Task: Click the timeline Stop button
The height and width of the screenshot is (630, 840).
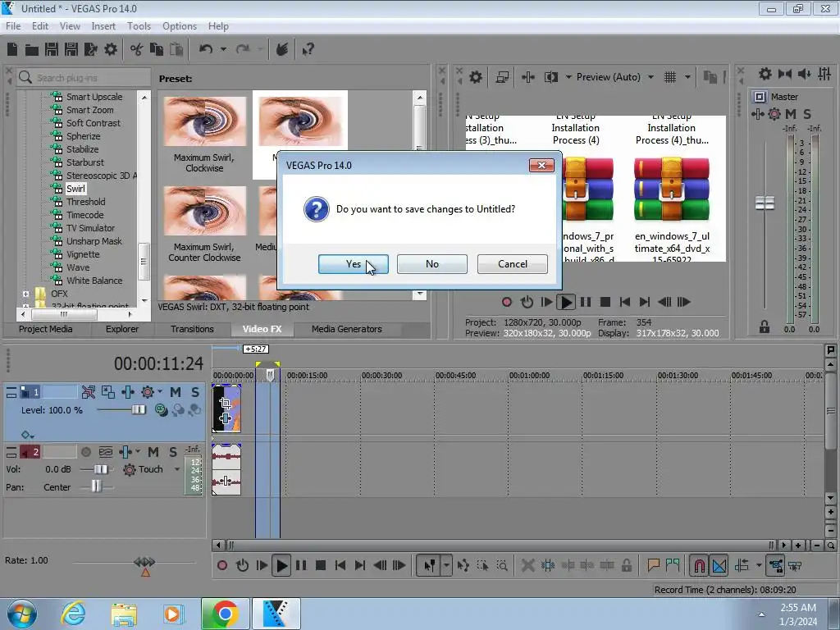Action: [321, 565]
